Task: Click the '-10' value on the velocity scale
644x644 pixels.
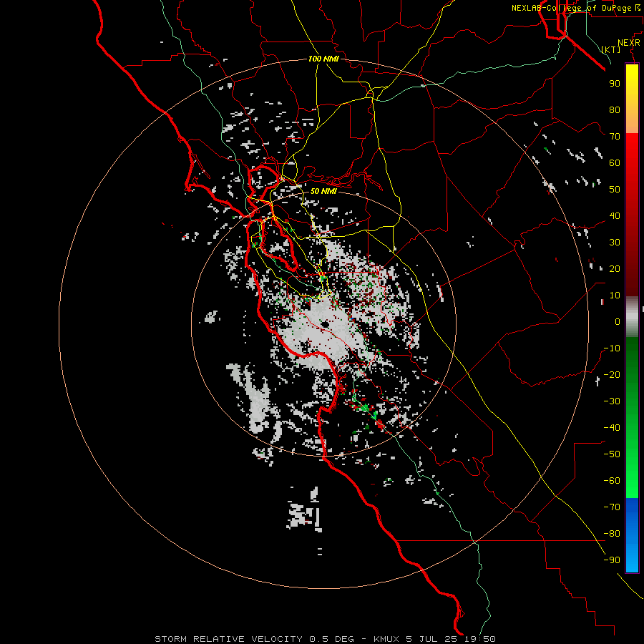Action: point(612,348)
